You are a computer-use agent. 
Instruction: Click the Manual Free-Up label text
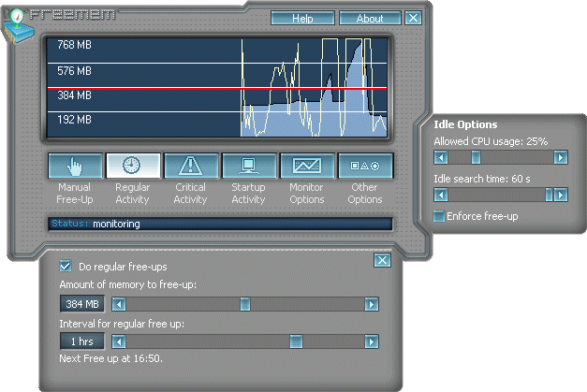pos(75,194)
